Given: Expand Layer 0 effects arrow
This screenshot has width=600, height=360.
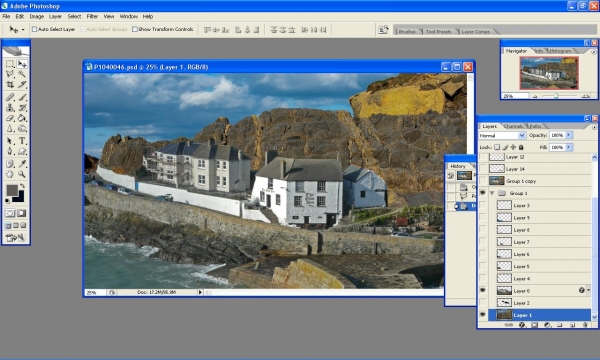Looking at the screenshot, I should pos(589,290).
